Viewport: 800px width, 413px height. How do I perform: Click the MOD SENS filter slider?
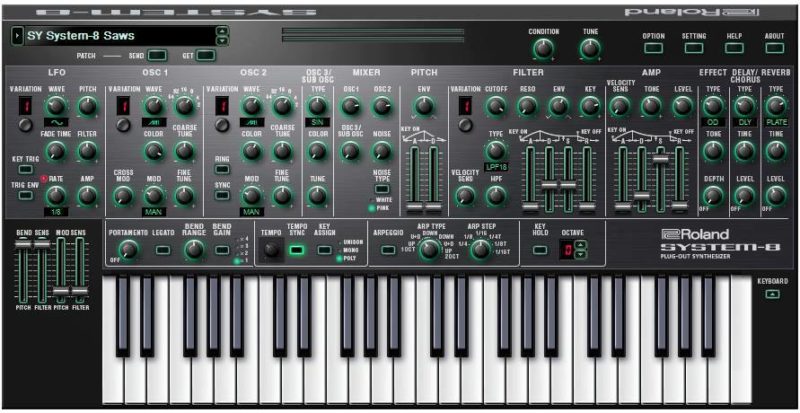click(x=80, y=290)
